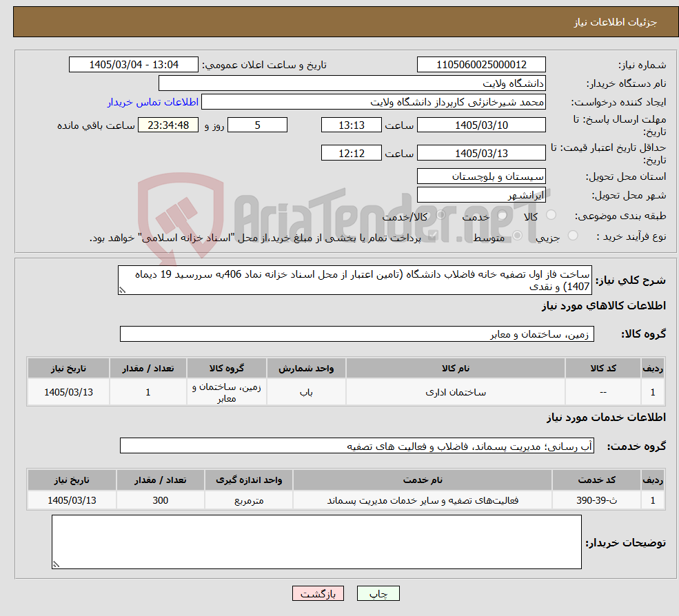
Task: Click the quantity 300 cell
Action: pos(160,500)
